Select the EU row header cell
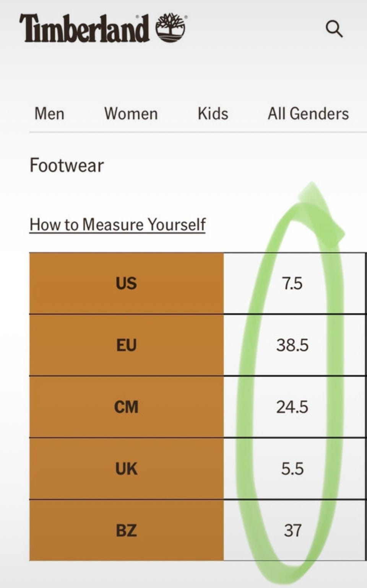This screenshot has height=588, width=367. click(x=126, y=345)
